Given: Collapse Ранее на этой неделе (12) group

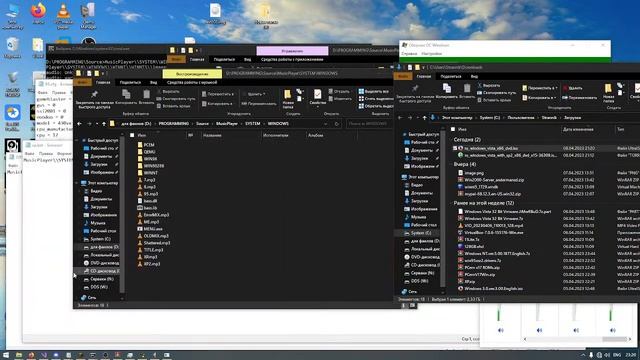Looking at the screenshot, I should 451,203.
